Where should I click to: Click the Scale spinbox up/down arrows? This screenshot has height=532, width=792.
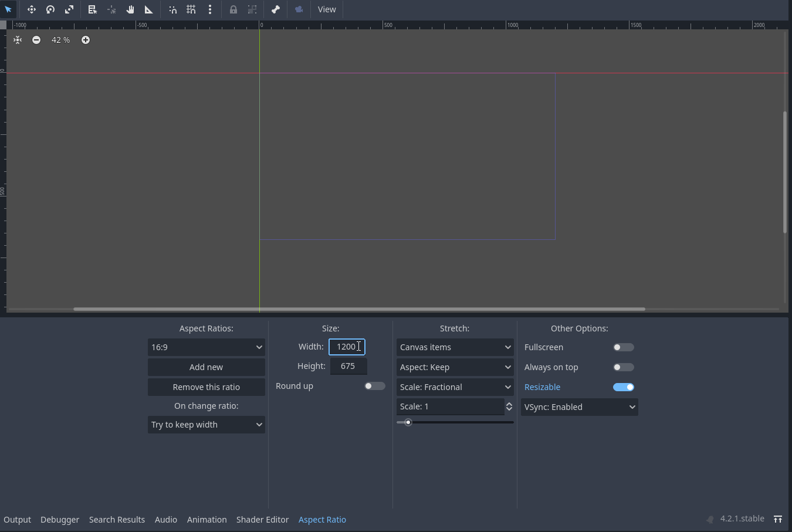pyautogui.click(x=509, y=406)
